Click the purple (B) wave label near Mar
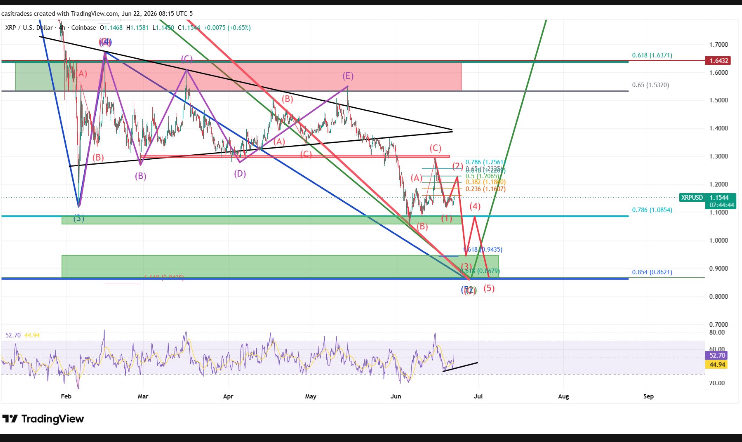The image size is (742, 442). [140, 176]
